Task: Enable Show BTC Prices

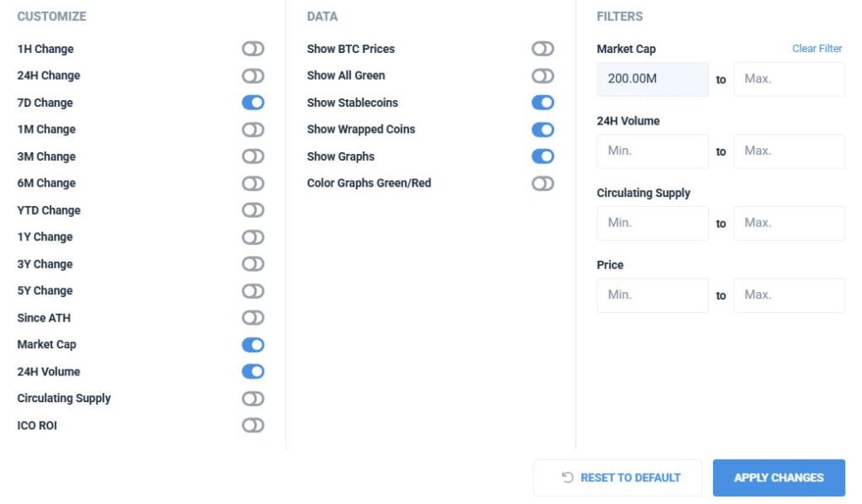Action: [x=543, y=49]
